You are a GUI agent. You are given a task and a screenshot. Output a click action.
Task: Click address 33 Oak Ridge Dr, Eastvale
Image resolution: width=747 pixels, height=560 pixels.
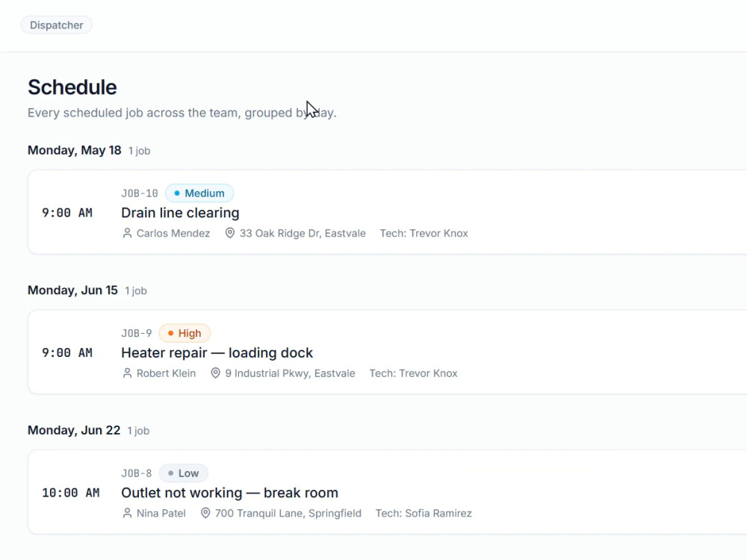(x=303, y=233)
